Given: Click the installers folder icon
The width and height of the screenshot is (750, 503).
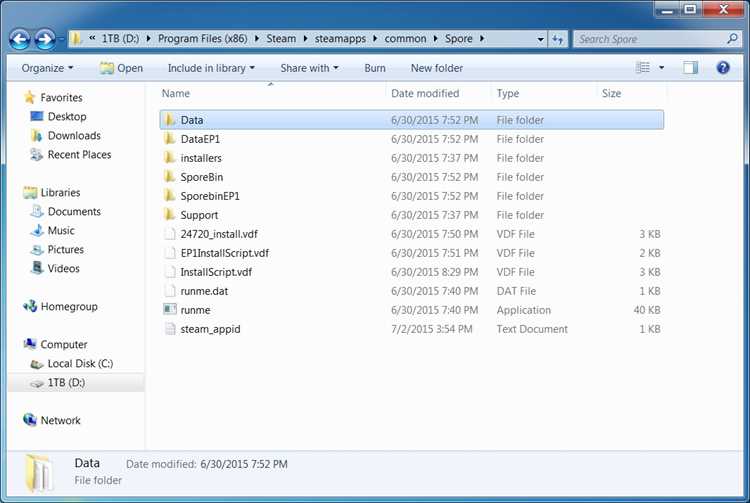Looking at the screenshot, I should (x=169, y=158).
